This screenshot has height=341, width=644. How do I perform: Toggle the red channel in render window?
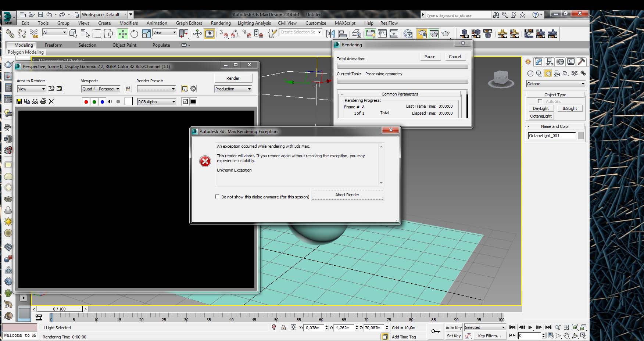click(86, 102)
